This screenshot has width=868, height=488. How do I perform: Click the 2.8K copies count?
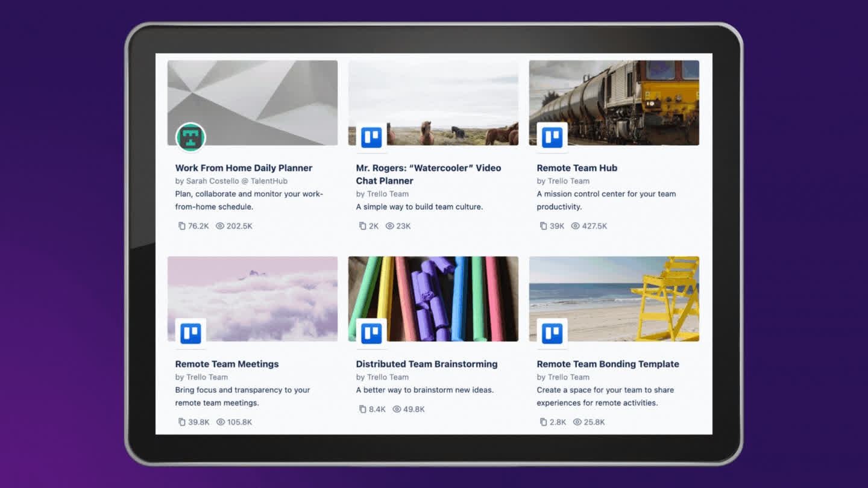click(x=558, y=422)
